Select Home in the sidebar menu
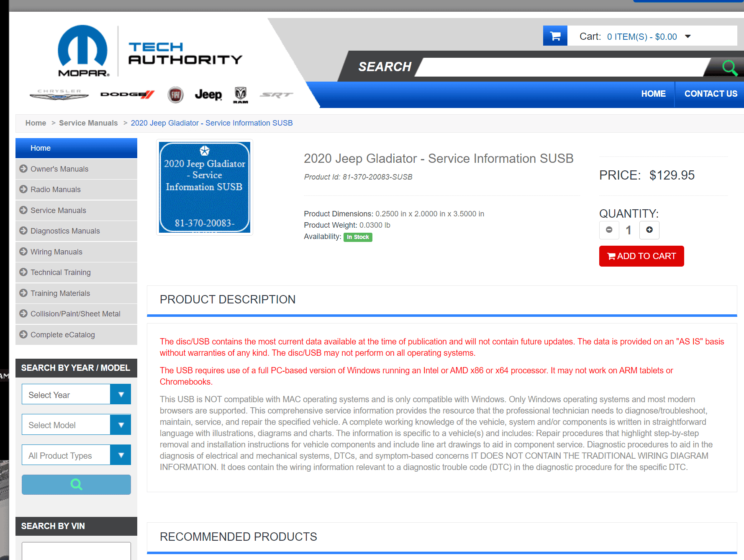744x560 pixels. click(x=76, y=148)
